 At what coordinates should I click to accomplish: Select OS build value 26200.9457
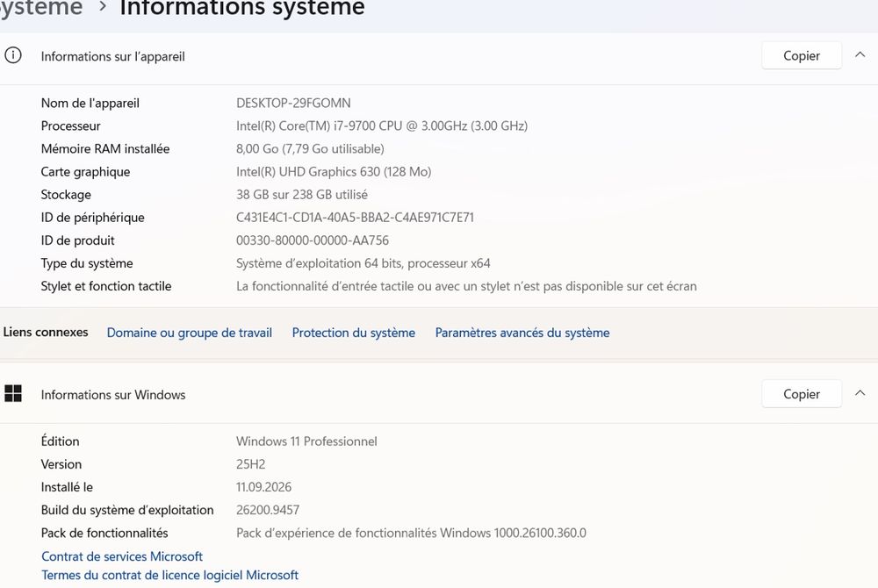click(268, 510)
